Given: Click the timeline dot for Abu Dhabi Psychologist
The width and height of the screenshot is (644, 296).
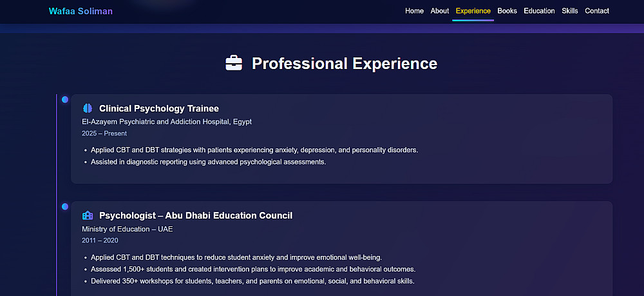Looking at the screenshot, I should pos(65,206).
